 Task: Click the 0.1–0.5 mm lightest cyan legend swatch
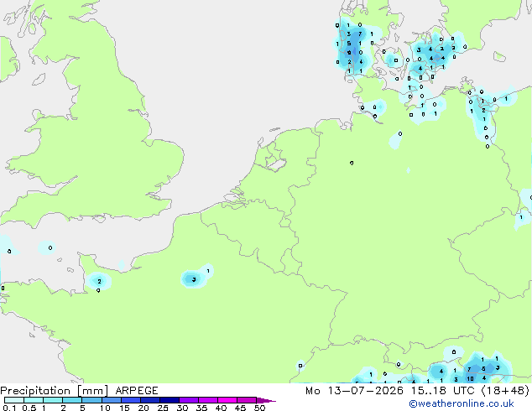(x=14, y=400)
